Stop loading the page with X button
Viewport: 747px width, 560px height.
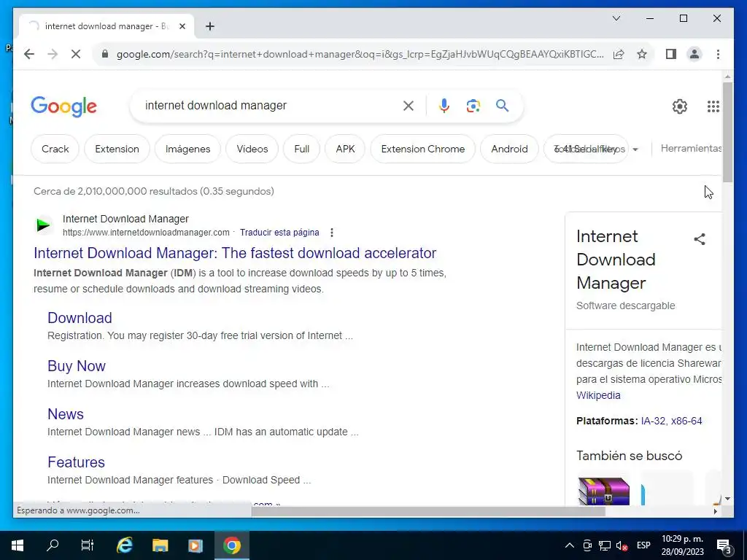(76, 54)
